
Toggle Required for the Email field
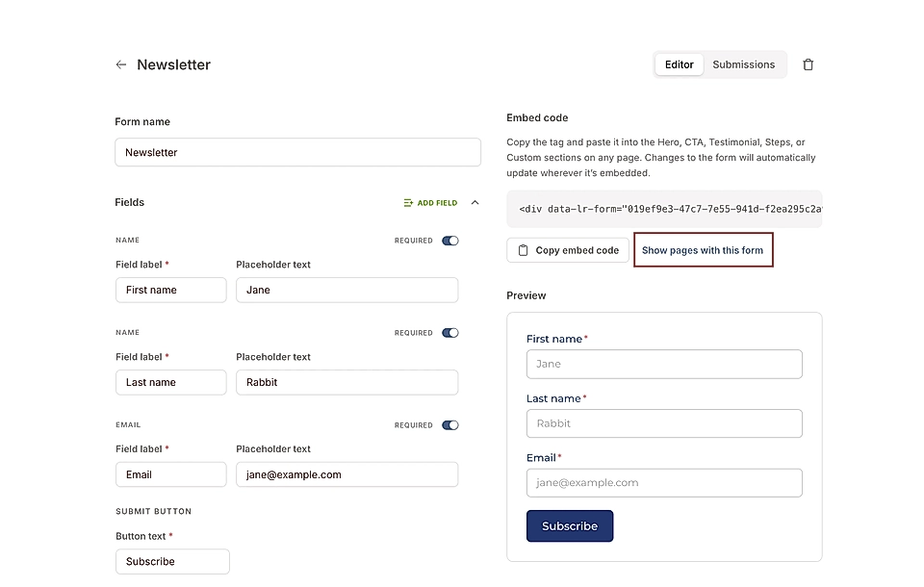point(450,425)
